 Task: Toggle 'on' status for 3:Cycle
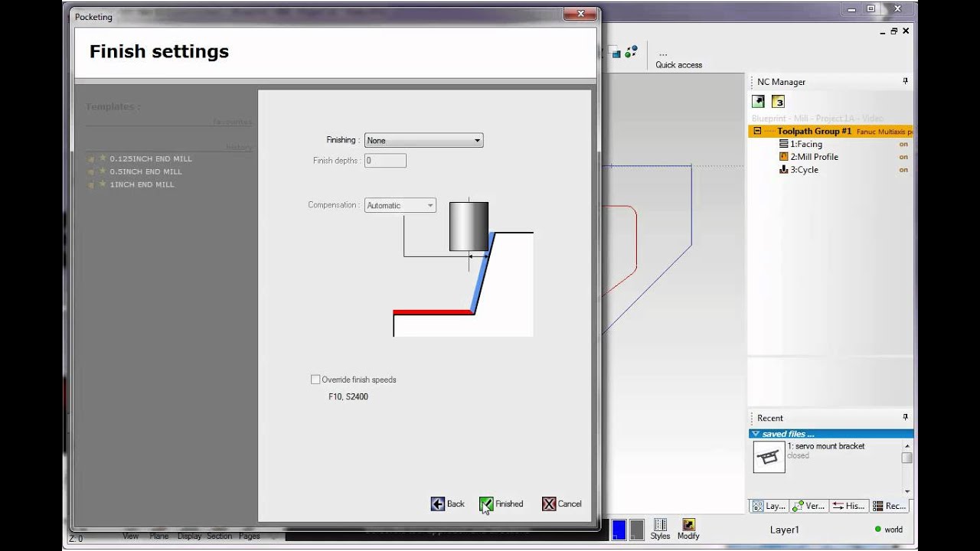click(903, 170)
